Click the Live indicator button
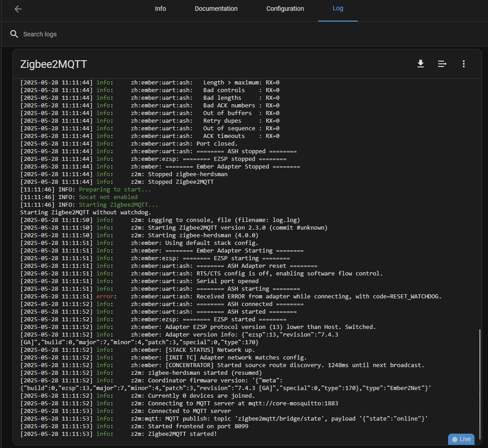Viewport: 488px width, 448px height. click(x=461, y=439)
